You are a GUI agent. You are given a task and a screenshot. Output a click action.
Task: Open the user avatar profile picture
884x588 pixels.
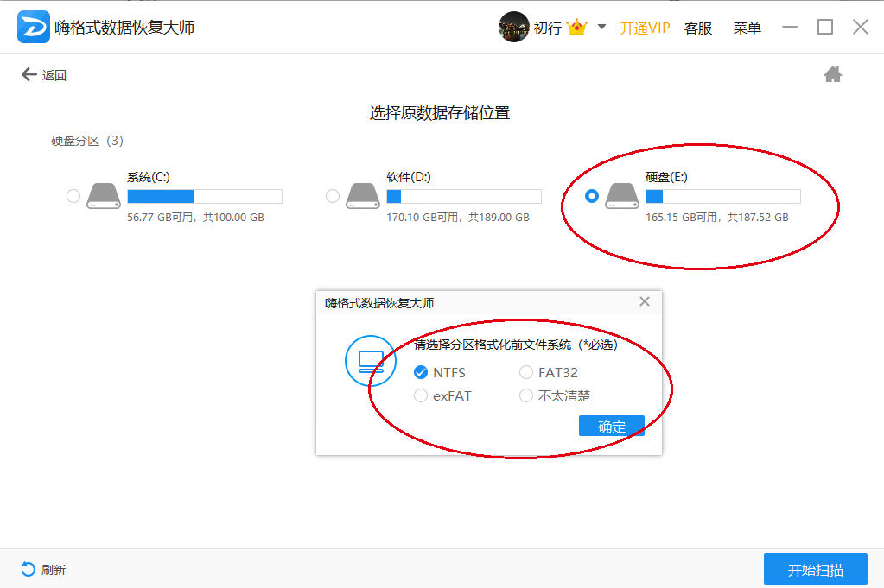click(x=513, y=27)
